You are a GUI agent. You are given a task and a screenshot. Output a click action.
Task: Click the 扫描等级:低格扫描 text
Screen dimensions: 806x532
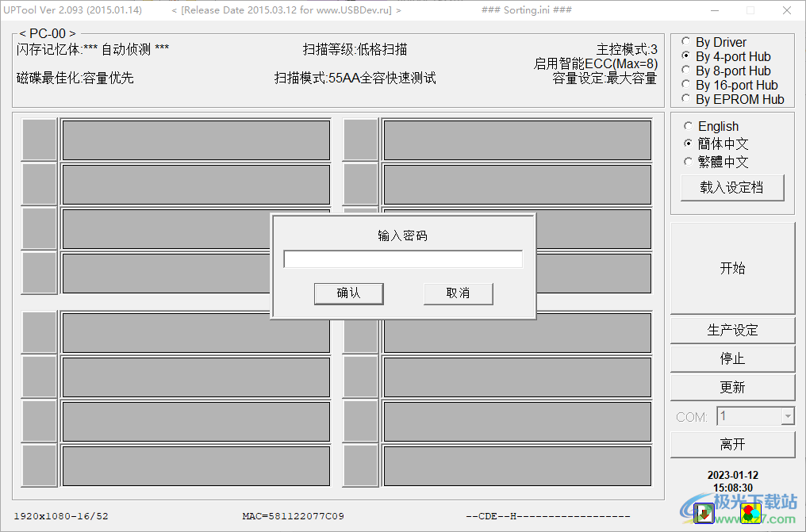click(x=355, y=49)
